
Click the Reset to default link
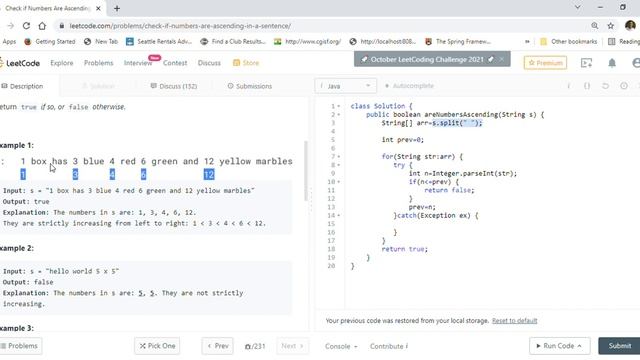pos(514,321)
